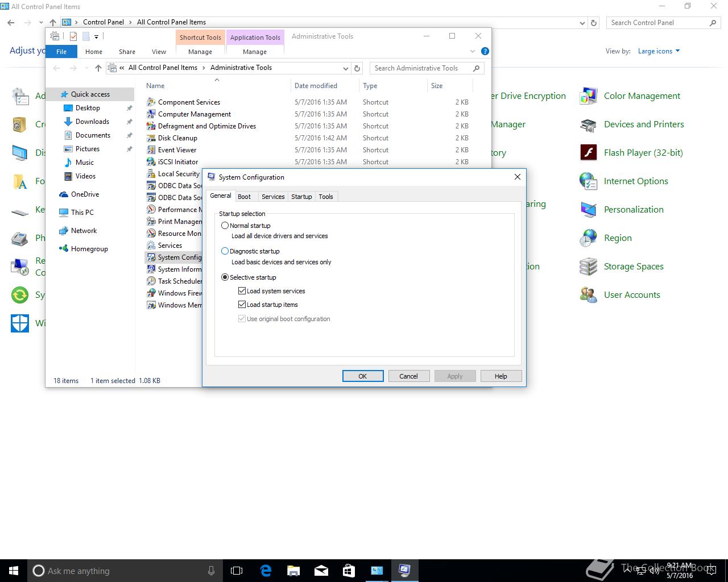
Task: Switch to Boot tab
Action: click(x=244, y=197)
